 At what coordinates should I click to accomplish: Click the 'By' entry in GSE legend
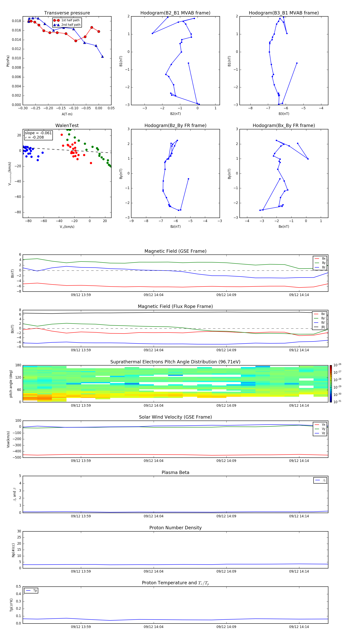coord(320,263)
